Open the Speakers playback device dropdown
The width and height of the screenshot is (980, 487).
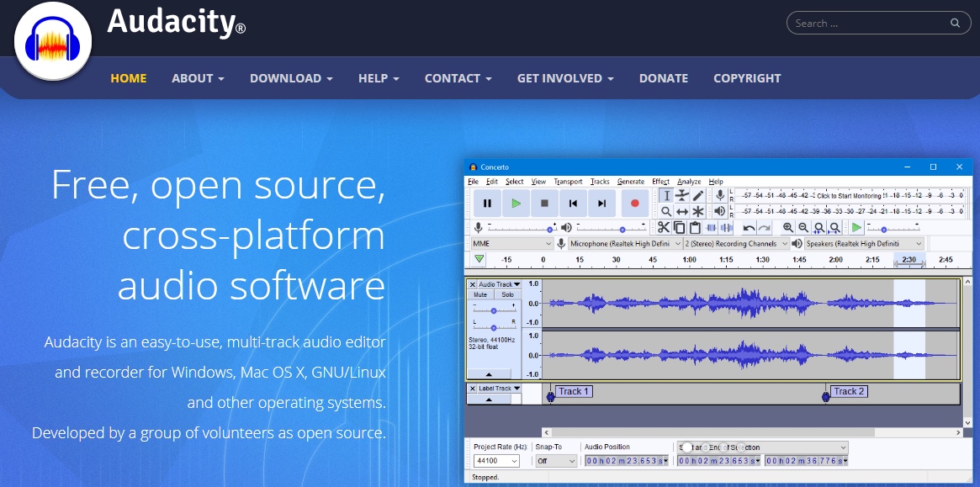click(864, 243)
